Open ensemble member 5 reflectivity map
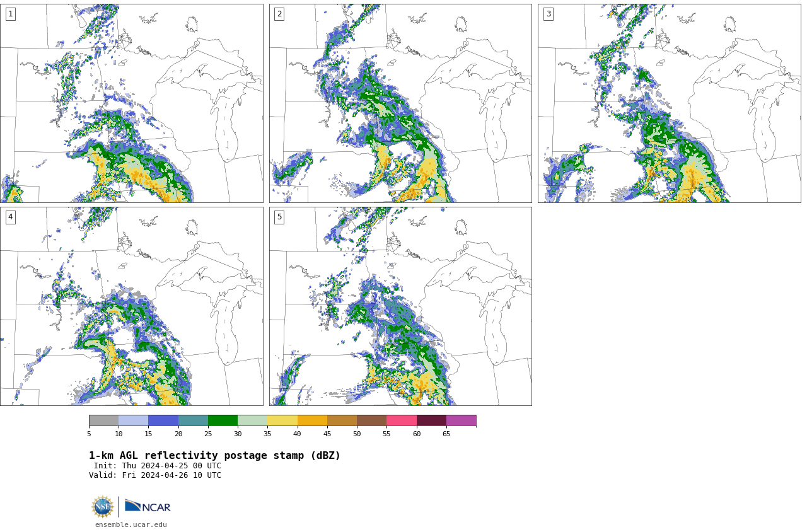This screenshot has width=807, height=532. (400, 306)
